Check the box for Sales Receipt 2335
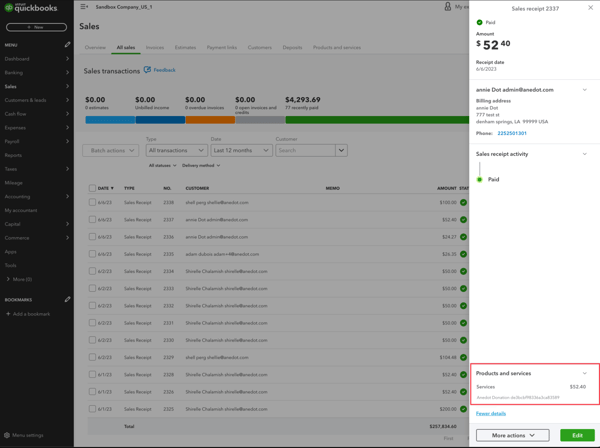 92,254
